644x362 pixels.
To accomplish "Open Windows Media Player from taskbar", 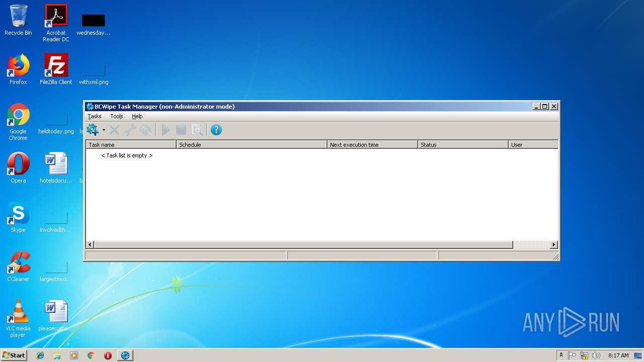I will (74, 355).
